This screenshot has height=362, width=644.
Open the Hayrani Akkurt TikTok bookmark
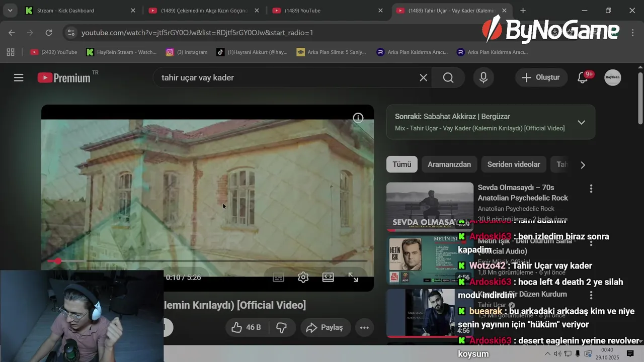[252, 52]
